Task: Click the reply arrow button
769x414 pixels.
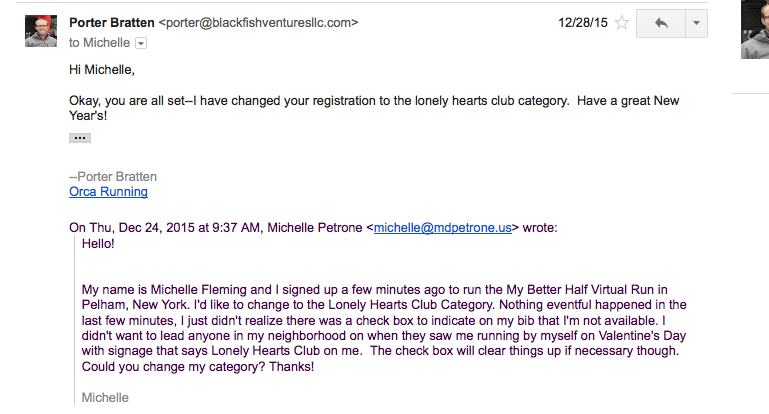Action: click(x=661, y=23)
